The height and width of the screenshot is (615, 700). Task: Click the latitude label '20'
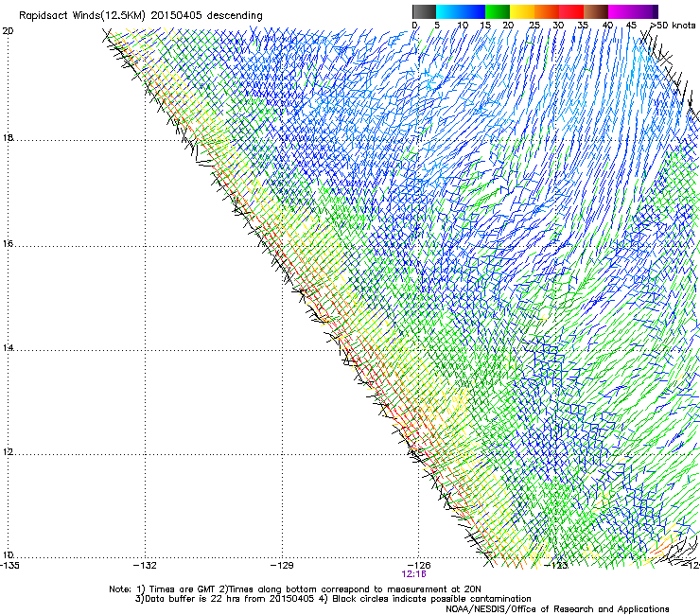point(8,31)
